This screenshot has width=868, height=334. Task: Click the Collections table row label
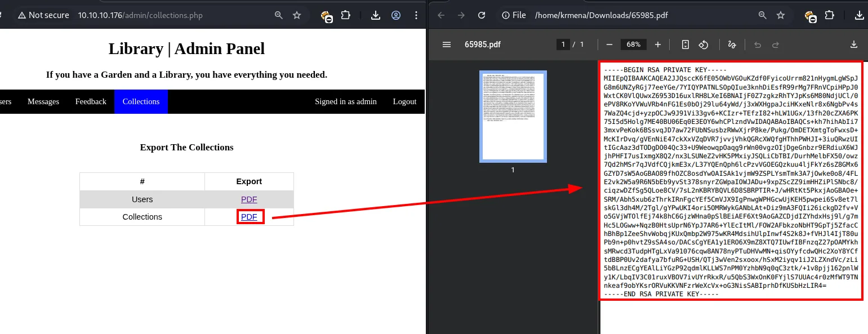142,217
